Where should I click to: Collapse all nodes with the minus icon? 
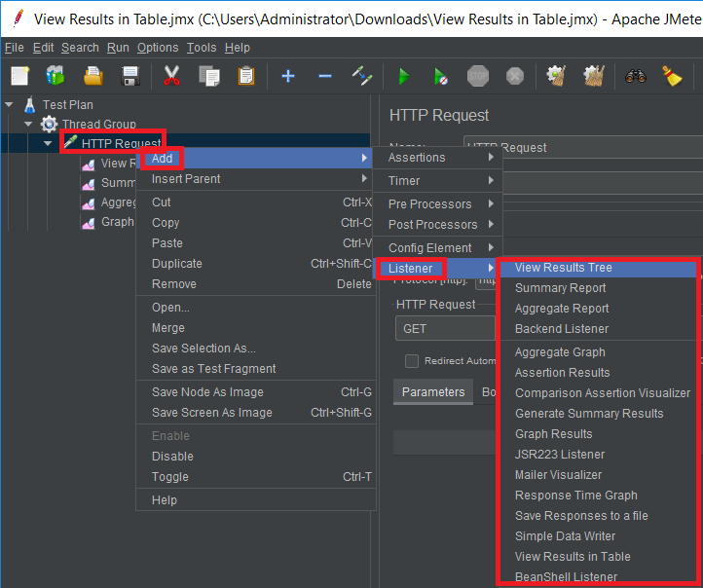[325, 76]
